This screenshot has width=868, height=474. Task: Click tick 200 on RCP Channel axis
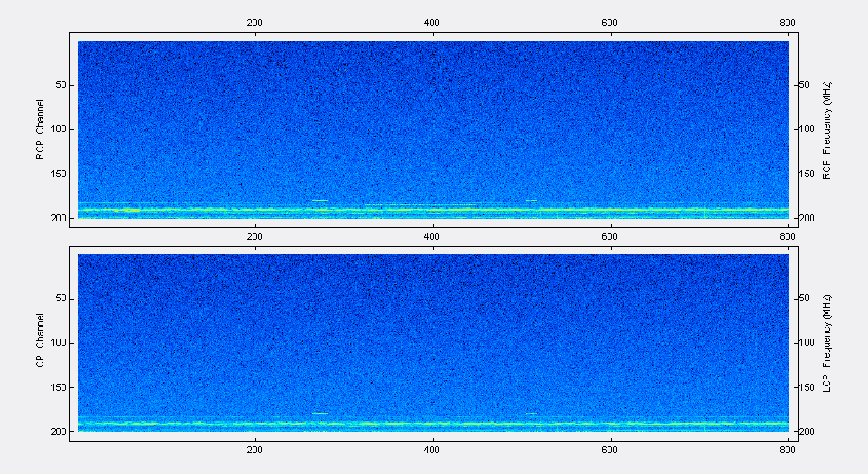[59, 218]
